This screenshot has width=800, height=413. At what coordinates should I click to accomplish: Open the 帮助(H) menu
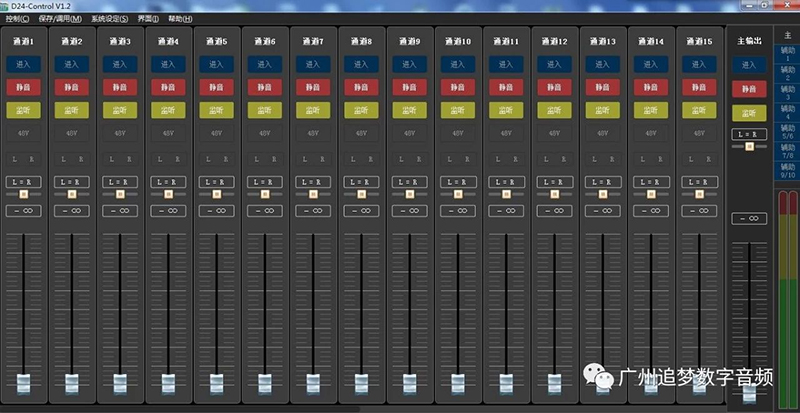click(180, 19)
